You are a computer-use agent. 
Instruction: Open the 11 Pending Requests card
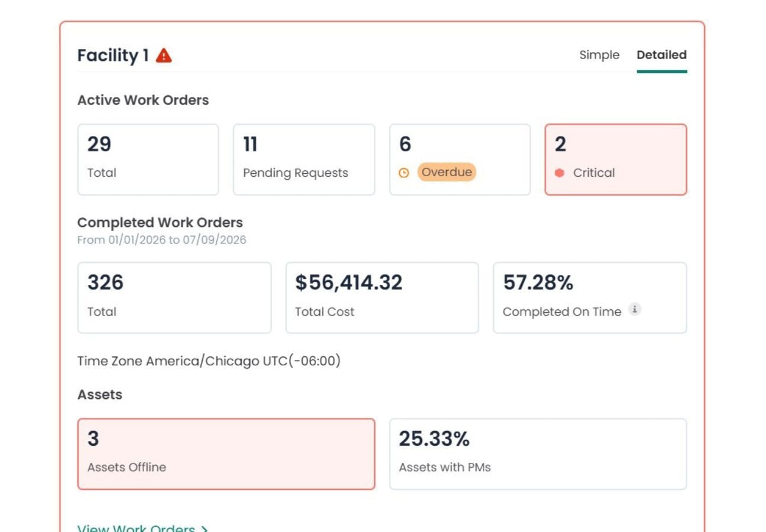coord(304,160)
